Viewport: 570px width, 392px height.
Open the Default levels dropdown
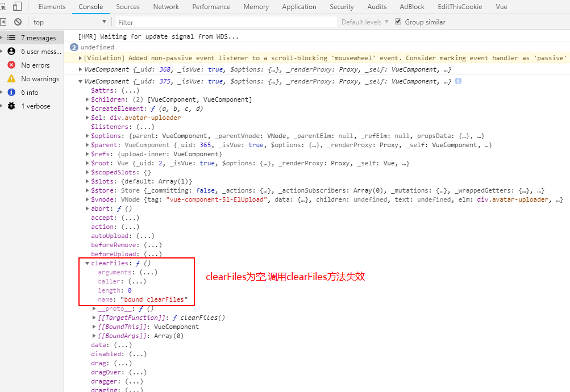363,22
